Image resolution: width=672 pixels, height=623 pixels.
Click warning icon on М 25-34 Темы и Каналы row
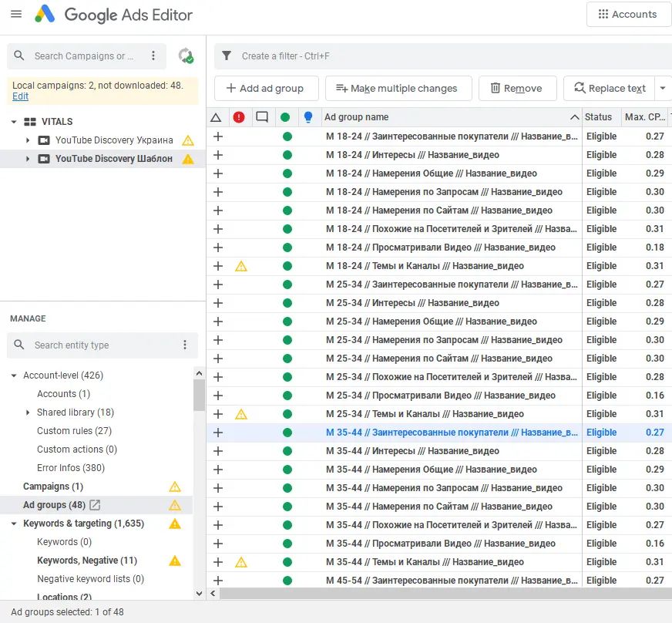point(241,414)
